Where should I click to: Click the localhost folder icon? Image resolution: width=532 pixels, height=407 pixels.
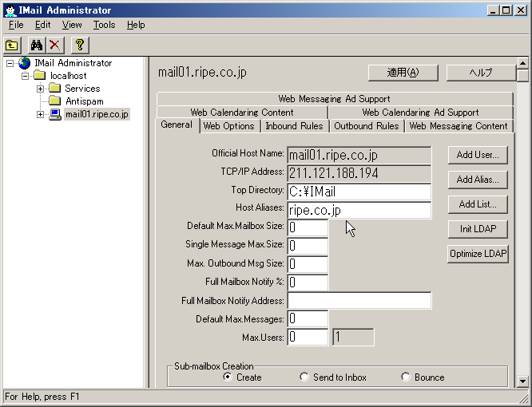(40, 76)
